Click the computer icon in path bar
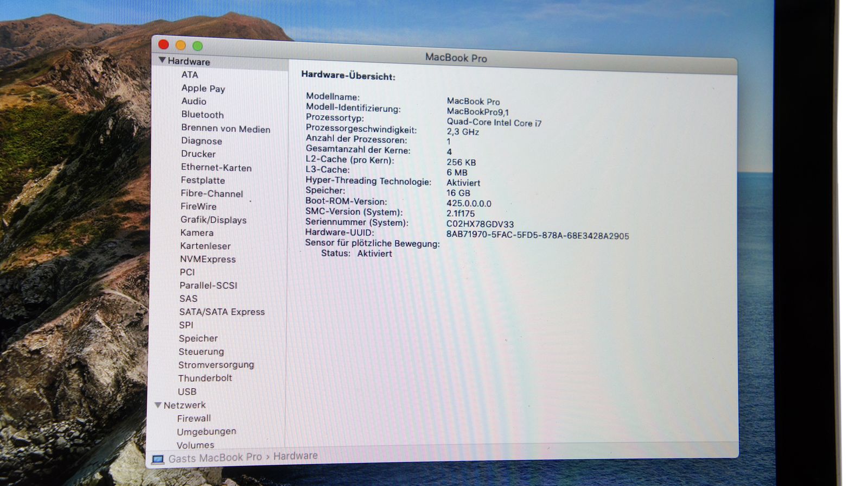Viewport: 868px width, 486px height. point(158,460)
